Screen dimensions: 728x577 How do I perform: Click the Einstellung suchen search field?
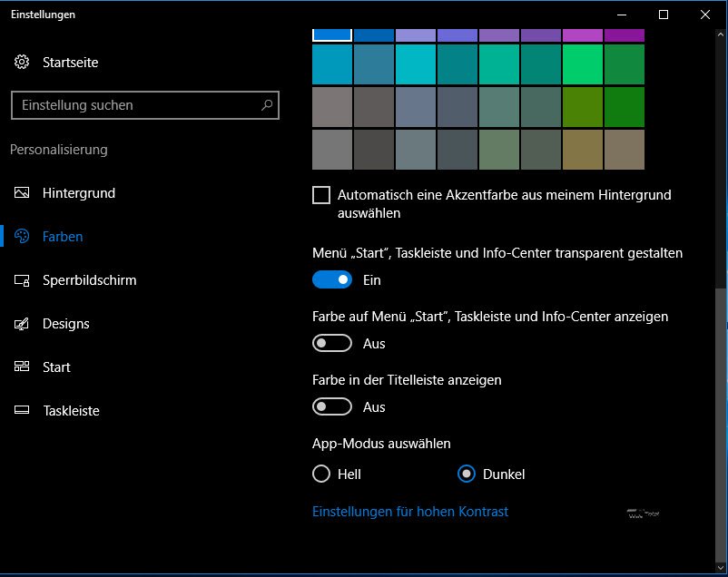pyautogui.click(x=136, y=105)
